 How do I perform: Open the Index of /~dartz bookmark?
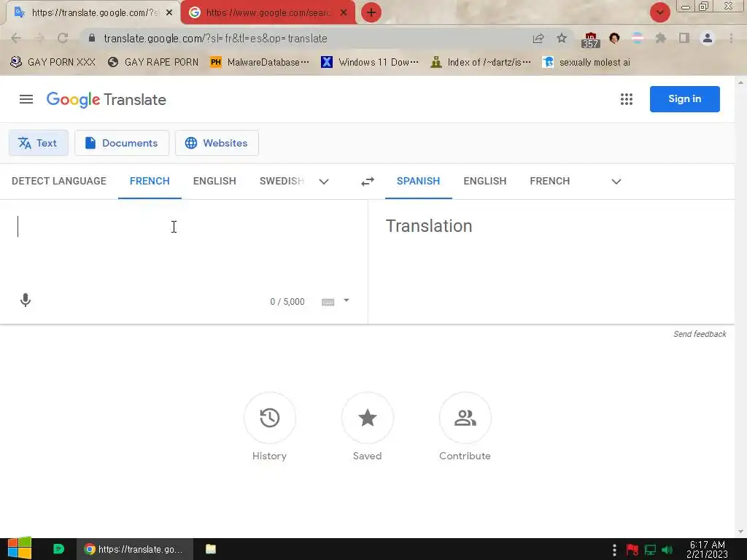(x=480, y=63)
